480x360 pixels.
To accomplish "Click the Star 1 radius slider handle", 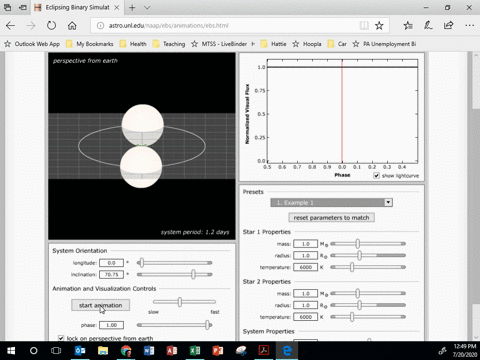I will point(359,255).
